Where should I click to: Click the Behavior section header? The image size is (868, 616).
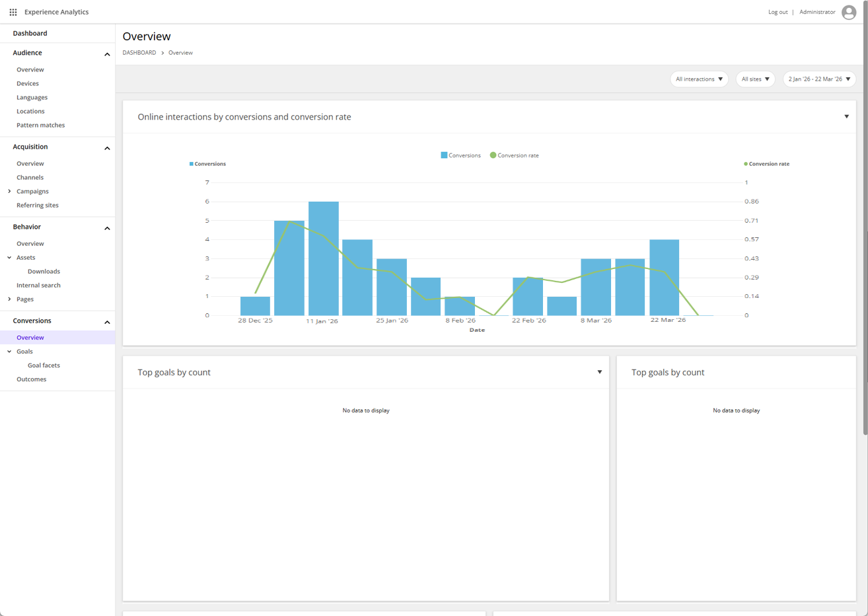click(27, 226)
